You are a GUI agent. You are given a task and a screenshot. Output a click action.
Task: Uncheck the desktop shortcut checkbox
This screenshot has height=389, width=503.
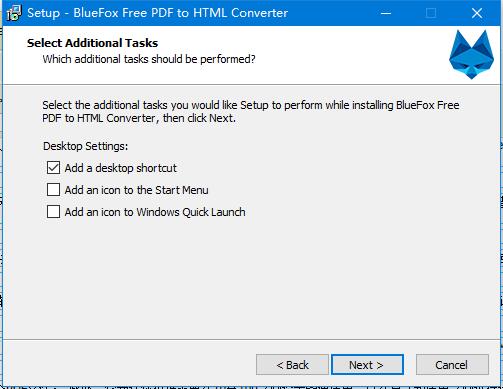tap(53, 168)
